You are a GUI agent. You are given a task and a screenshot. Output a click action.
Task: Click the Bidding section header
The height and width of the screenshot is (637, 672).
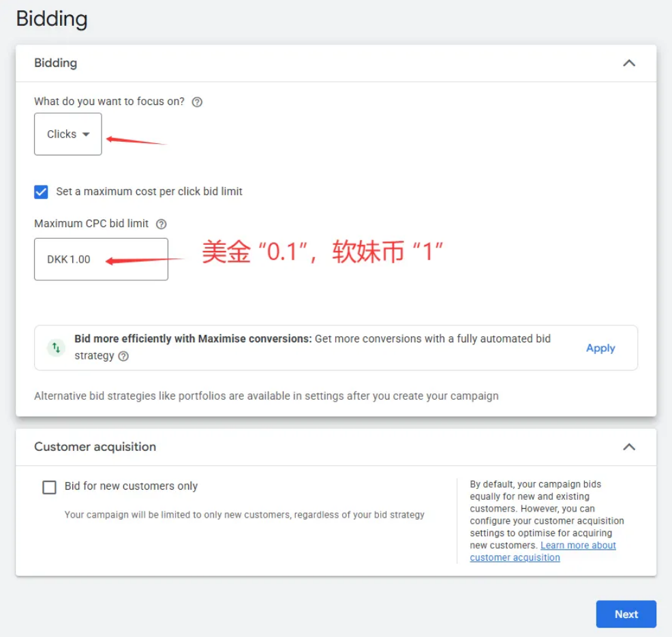point(55,63)
